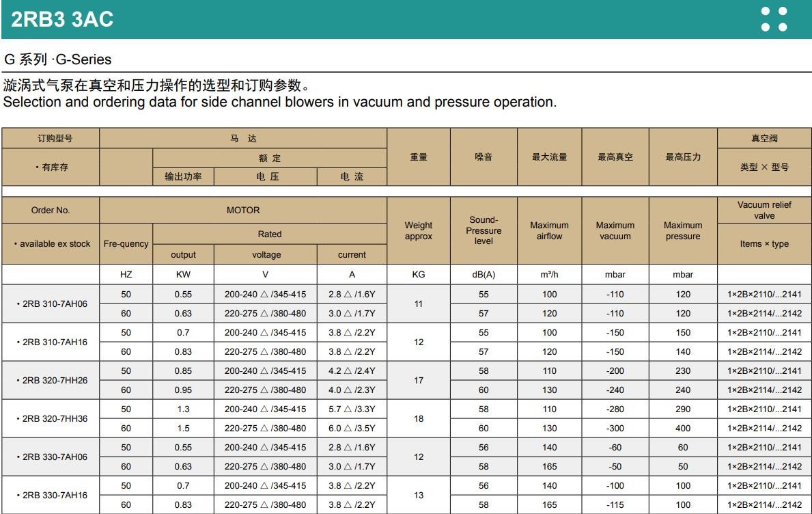Screen dimensions: 812x514
Task: Click the weight value '18'
Action: pyautogui.click(x=419, y=419)
